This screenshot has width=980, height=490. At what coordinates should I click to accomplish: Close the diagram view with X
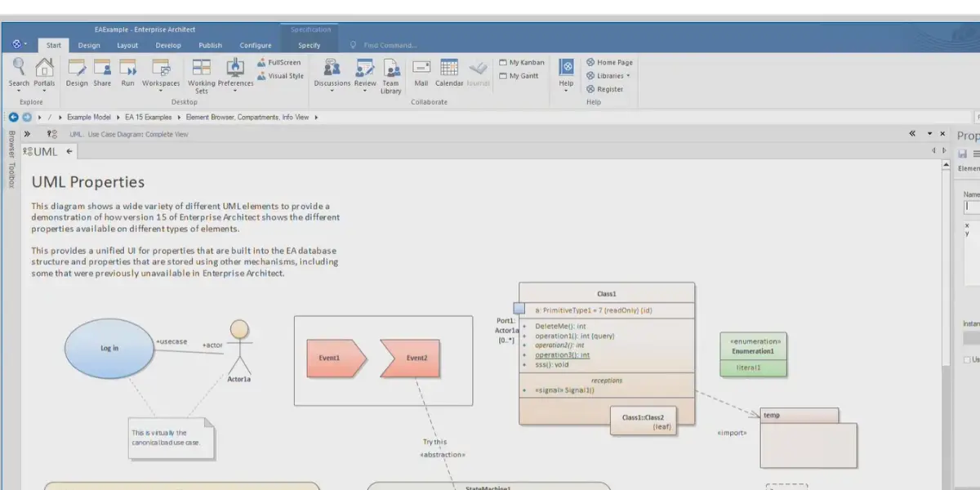click(942, 134)
